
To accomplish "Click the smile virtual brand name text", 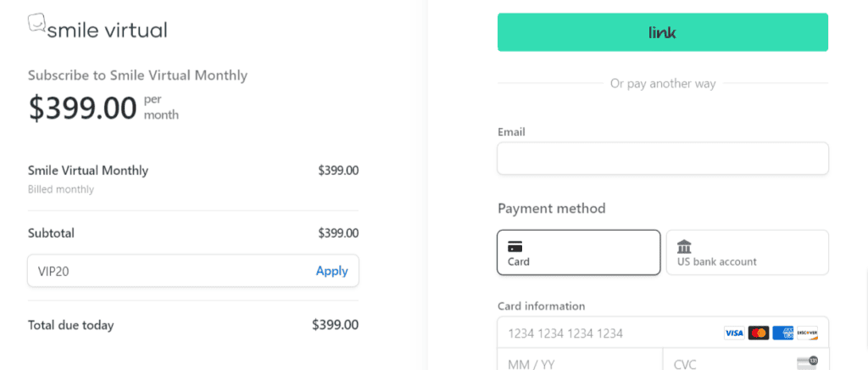I will 107,30.
